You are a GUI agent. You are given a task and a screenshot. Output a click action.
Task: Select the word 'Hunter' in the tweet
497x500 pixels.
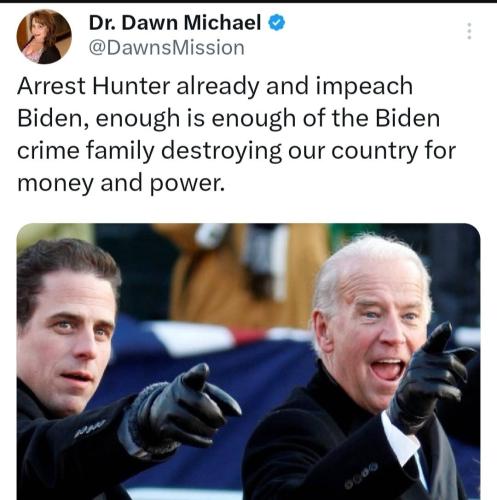131,87
